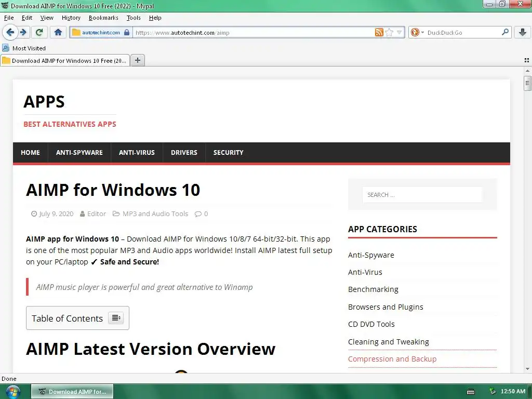Click the autotechint.com site identity box
This screenshot has height=399, width=532.
[101, 33]
